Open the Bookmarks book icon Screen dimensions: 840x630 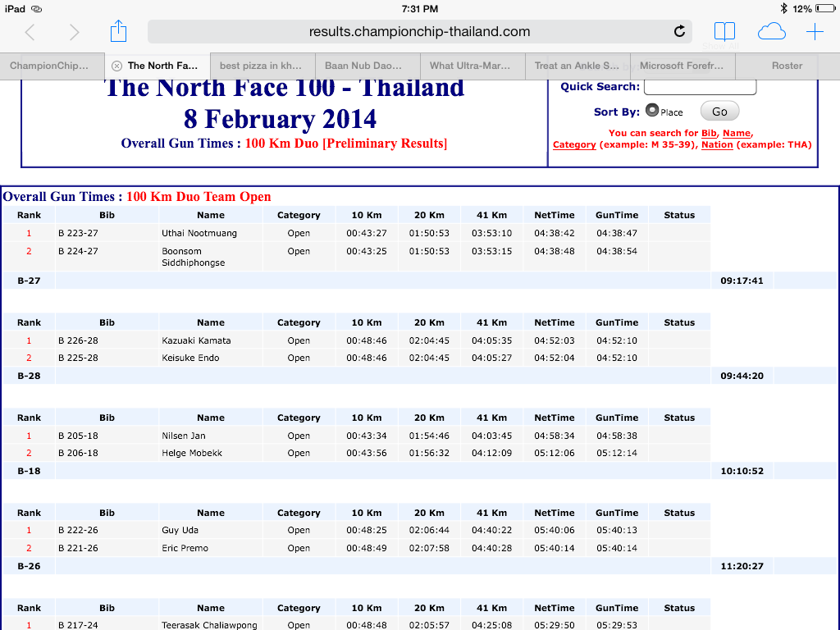point(724,32)
